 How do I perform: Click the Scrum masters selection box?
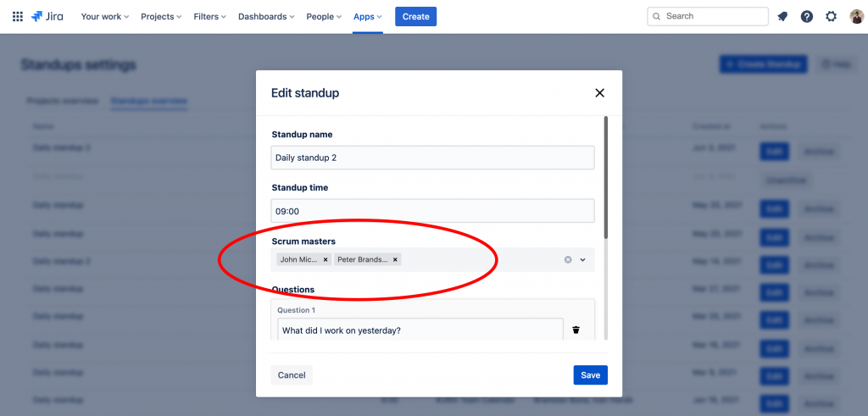[433, 259]
